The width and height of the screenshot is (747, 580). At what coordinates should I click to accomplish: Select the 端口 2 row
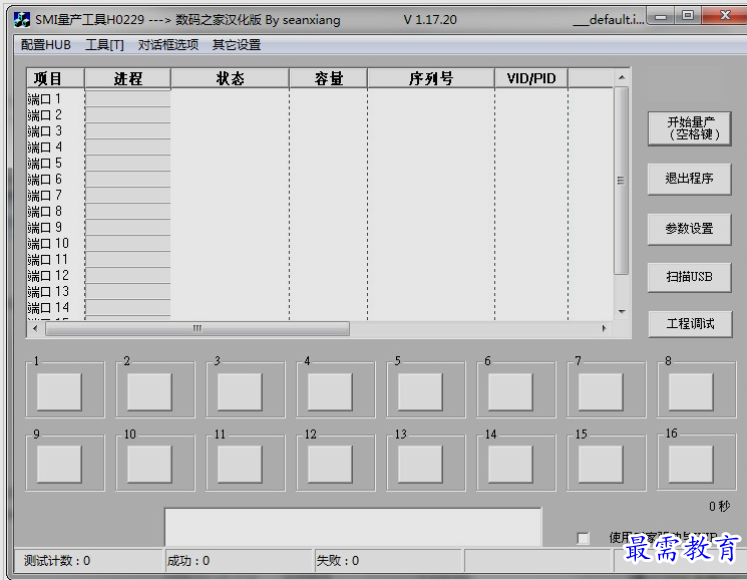point(320,115)
